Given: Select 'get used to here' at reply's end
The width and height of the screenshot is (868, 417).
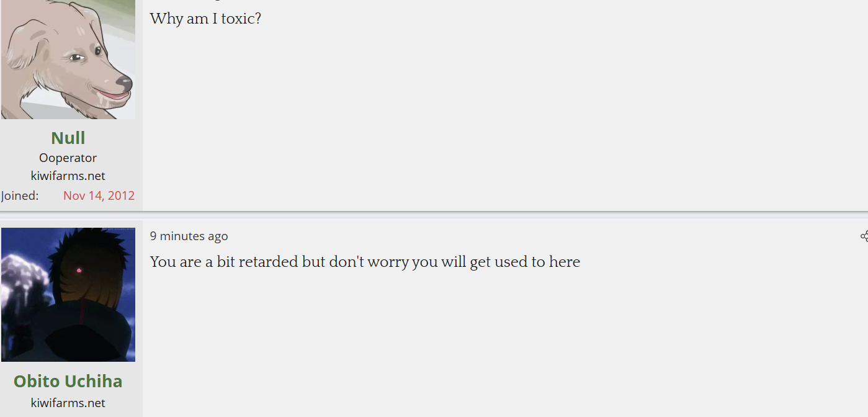Looking at the screenshot, I should (x=526, y=262).
